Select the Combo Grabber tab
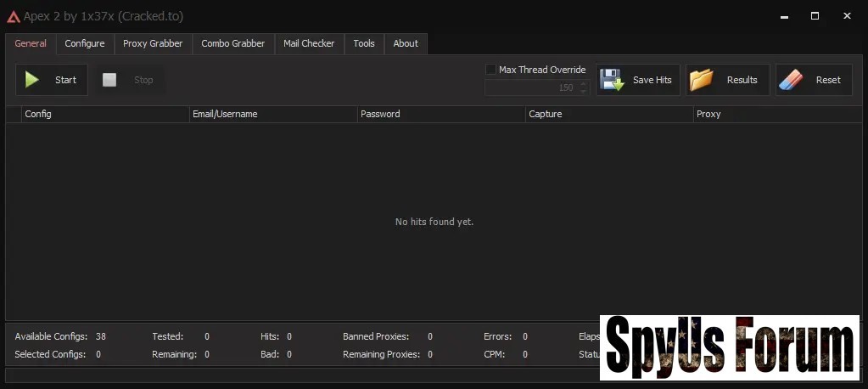Image resolution: width=868 pixels, height=389 pixels. pos(232,43)
